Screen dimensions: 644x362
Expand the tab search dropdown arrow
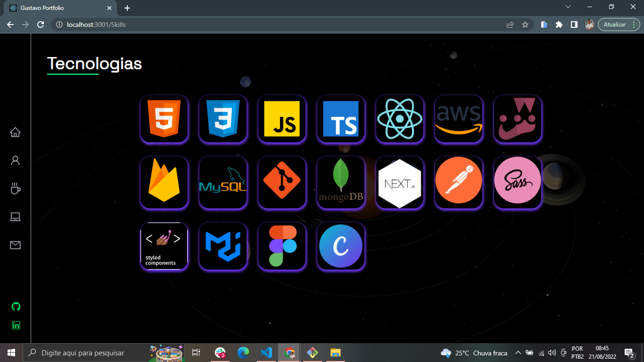568,7
